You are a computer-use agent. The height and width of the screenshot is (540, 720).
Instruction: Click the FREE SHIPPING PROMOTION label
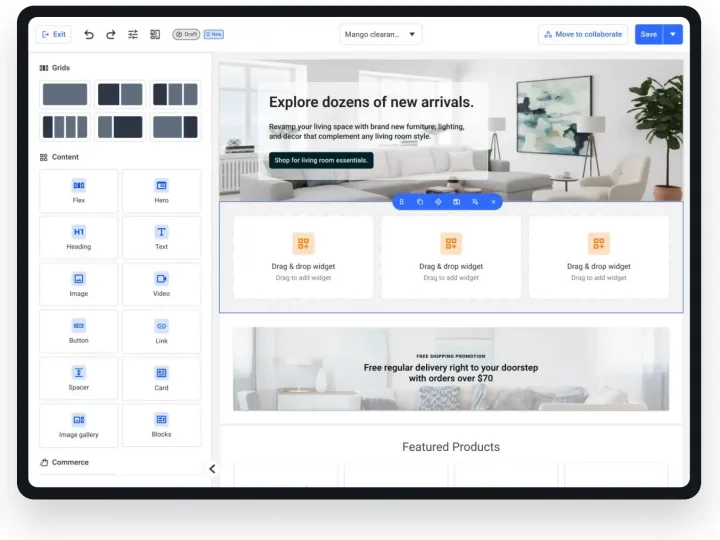pos(451,356)
